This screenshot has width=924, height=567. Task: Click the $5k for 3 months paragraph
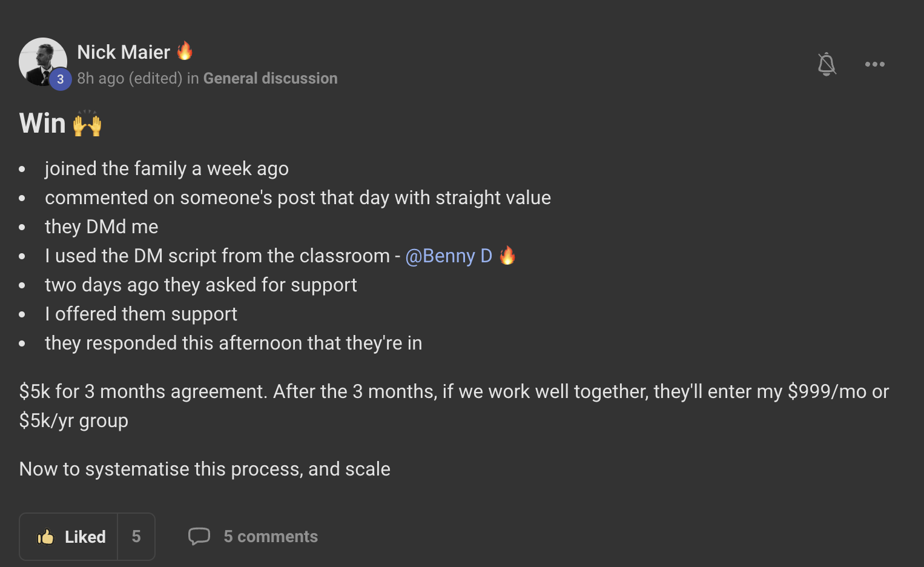point(454,406)
